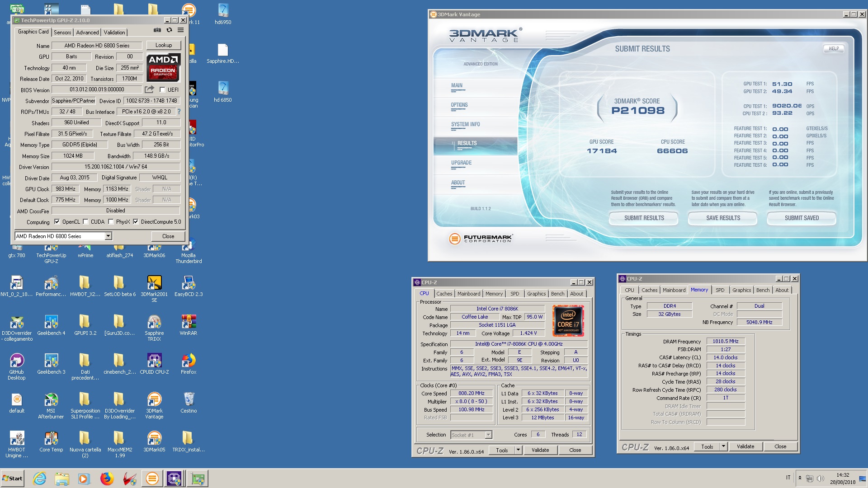
Task: Open Firefox desktop shortcut
Action: click(189, 364)
